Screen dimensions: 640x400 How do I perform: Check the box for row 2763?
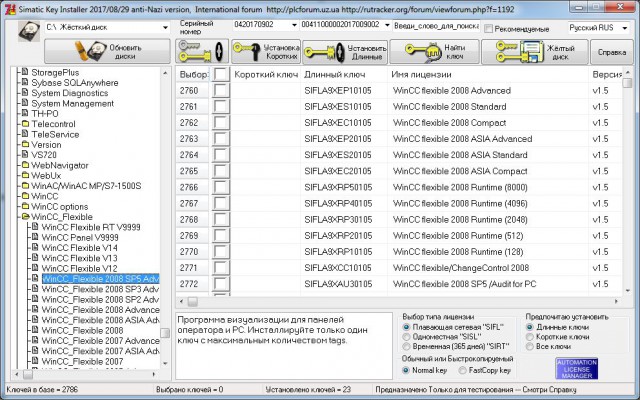pyautogui.click(x=220, y=139)
